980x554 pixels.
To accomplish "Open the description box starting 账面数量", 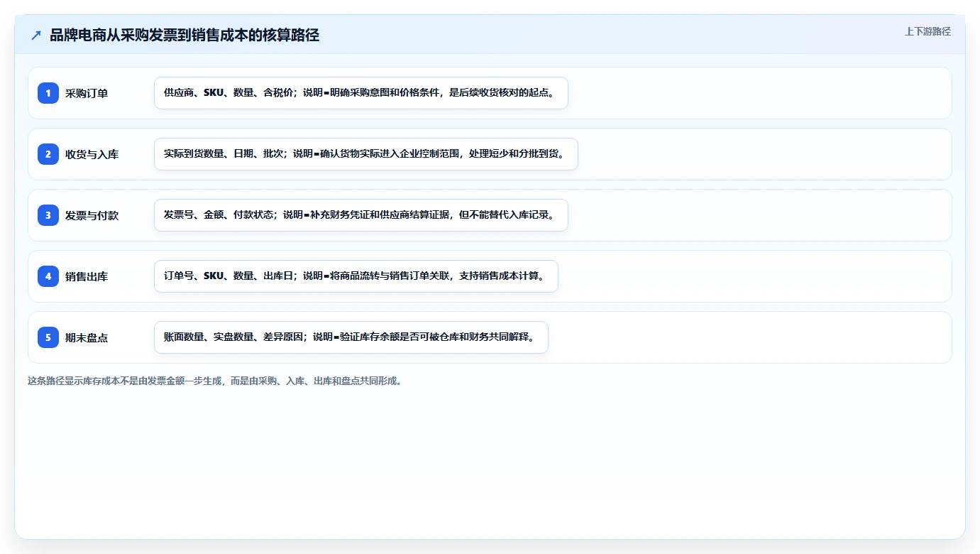I will (x=351, y=337).
